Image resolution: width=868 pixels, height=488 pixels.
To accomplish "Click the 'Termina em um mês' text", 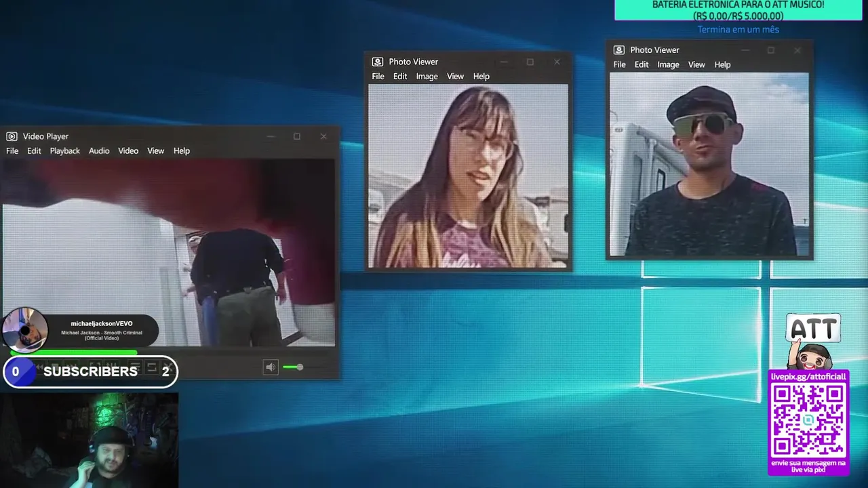I will (x=738, y=30).
